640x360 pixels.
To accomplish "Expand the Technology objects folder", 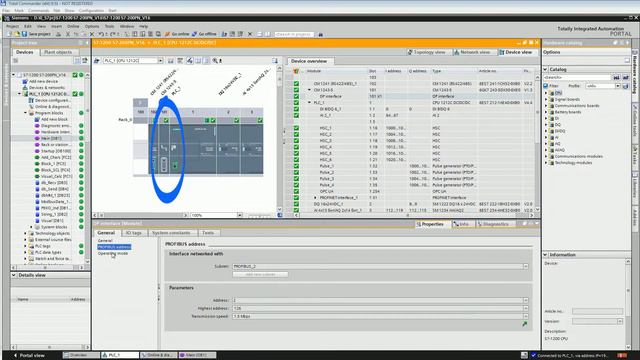I will 25,233.
